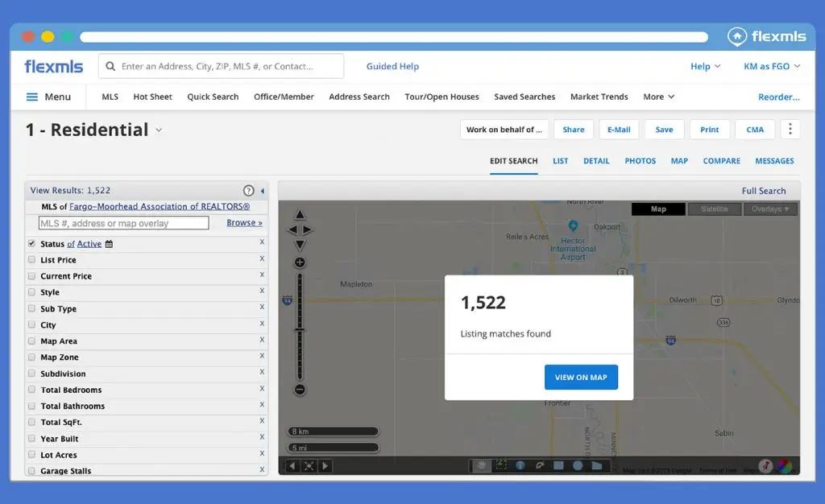This screenshot has width=825, height=504.
Task: Zoom in with the map plus button
Action: 300,262
